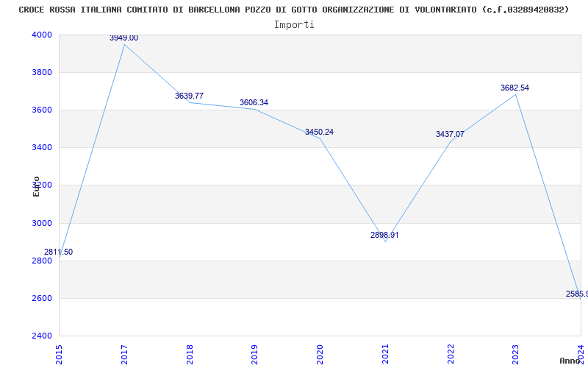Click the 3682.54 peak label for 2023
Viewport: 588px width, 368px height.
pos(514,88)
